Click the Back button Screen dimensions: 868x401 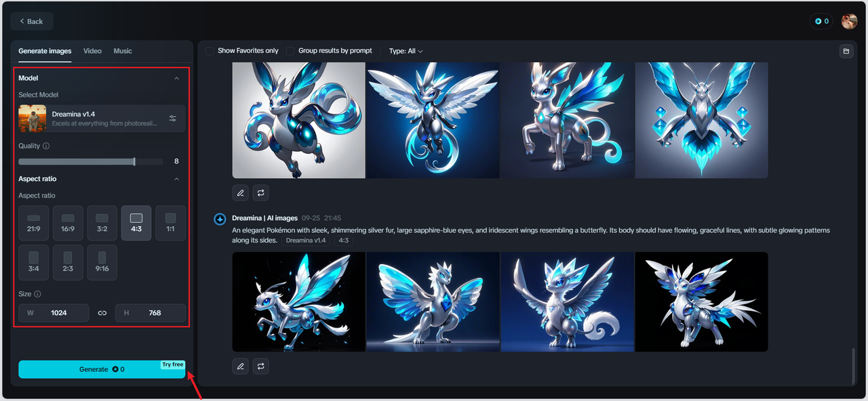pos(31,21)
